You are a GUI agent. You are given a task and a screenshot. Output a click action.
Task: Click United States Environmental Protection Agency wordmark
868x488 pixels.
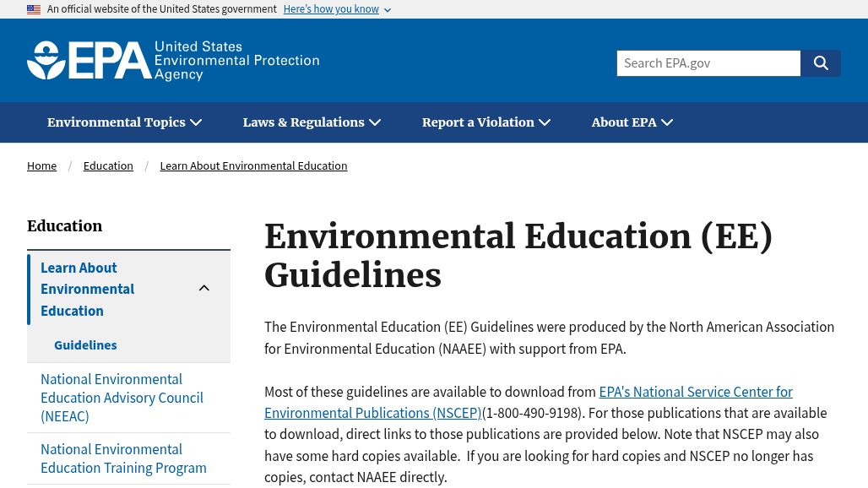(x=236, y=61)
